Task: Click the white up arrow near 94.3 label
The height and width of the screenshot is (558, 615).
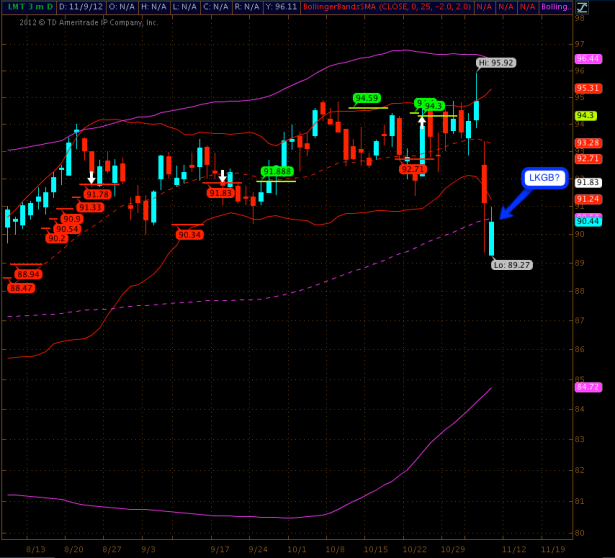Action: [x=422, y=124]
